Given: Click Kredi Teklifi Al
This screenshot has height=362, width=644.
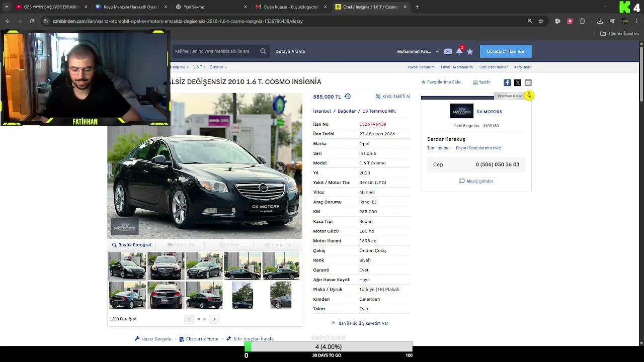Looking at the screenshot, I should click(393, 97).
